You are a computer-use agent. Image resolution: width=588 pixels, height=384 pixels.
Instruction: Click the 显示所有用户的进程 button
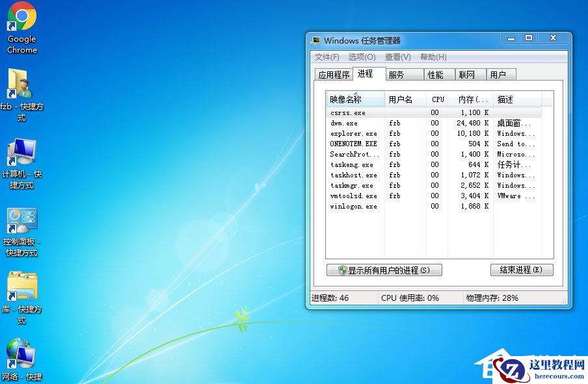tap(384, 270)
